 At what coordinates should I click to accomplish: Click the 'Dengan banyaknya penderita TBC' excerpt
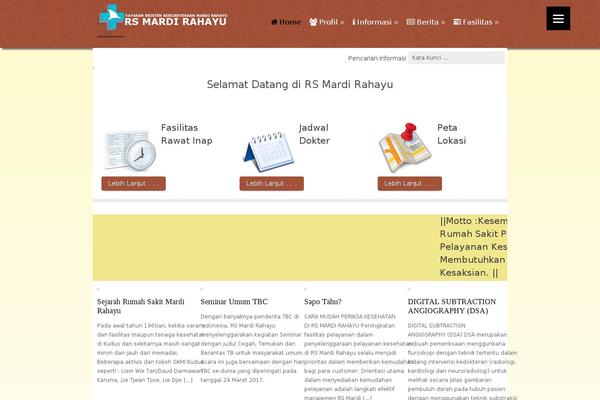tap(251, 348)
